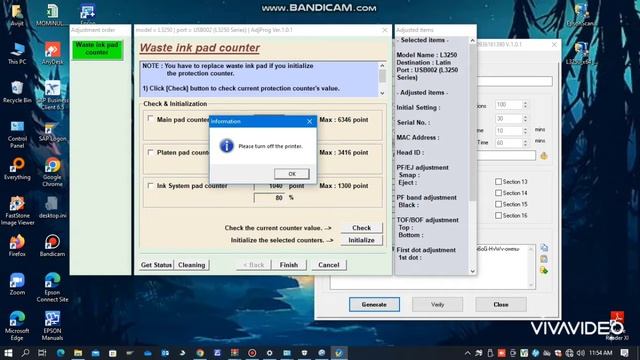The image size is (640, 360).
Task: Tick the Main pad counter checkbox
Action: (x=150, y=119)
